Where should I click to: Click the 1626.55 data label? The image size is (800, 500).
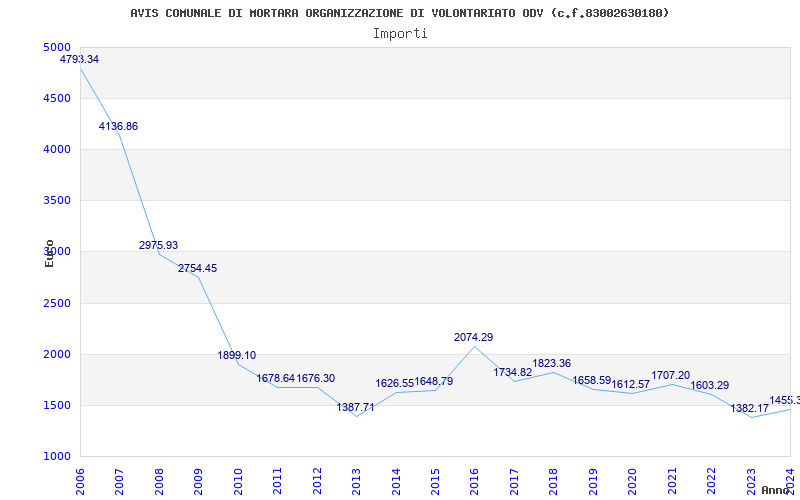[394, 384]
